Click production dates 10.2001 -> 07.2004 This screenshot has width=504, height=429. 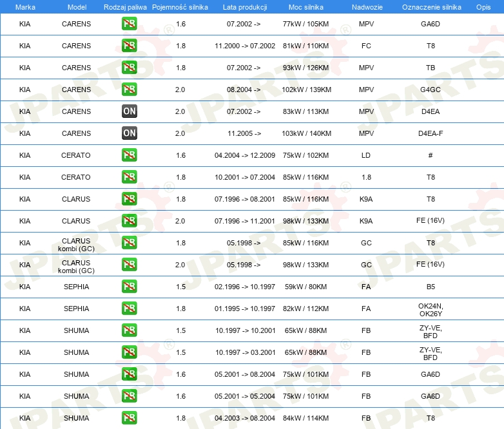[245, 177]
